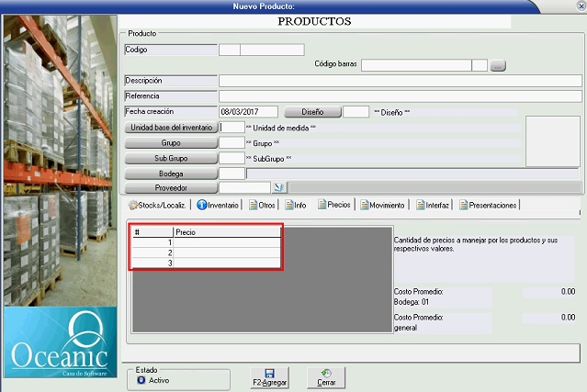Toggle the Activo status indicator
Image resolution: width=587 pixels, height=392 pixels.
click(141, 379)
